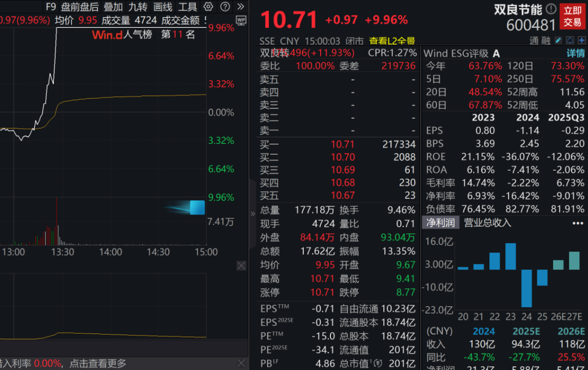Click the 2023 net profit bar
588x370 pixels.
pos(510,256)
